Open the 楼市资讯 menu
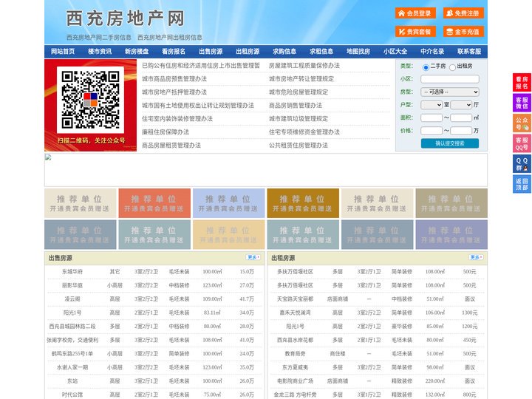 (100, 52)
